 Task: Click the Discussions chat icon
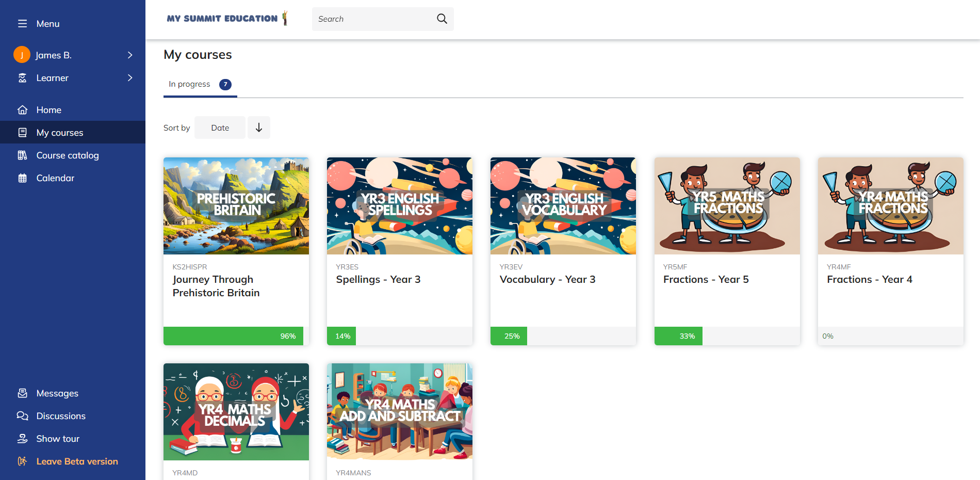(22, 416)
